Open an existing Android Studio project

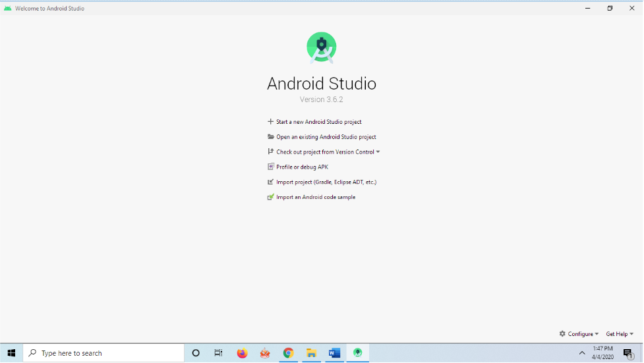click(x=326, y=137)
